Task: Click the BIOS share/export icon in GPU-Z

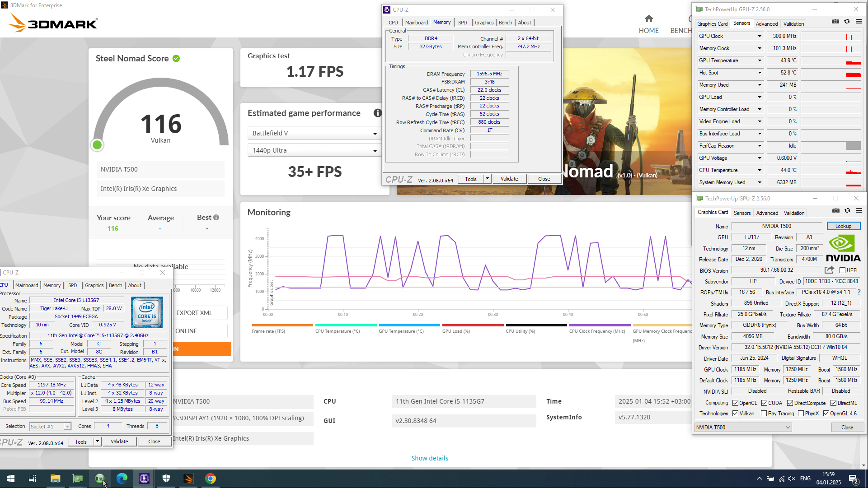Action: pyautogui.click(x=829, y=270)
